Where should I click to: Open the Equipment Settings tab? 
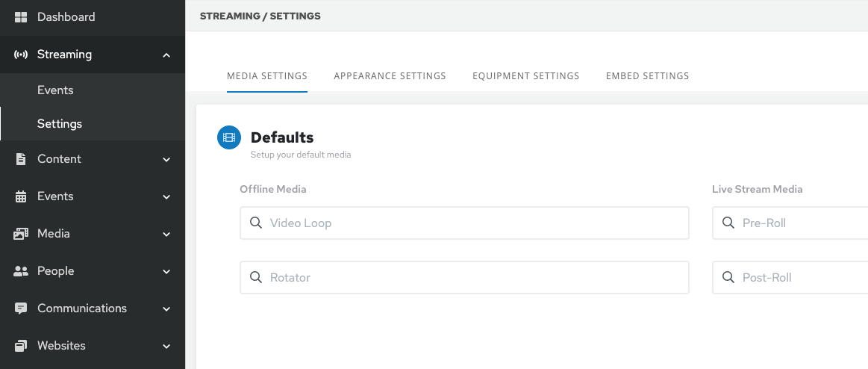pos(525,76)
